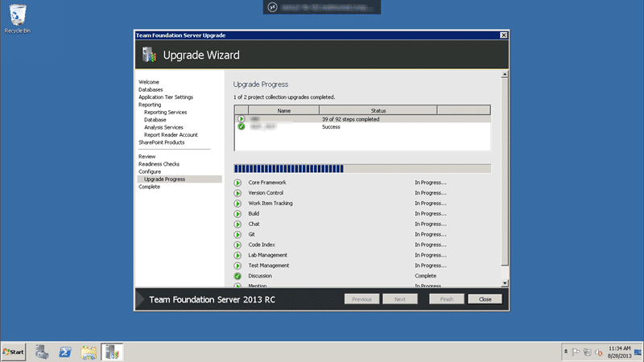Click the remote connection bar pin icon

pos(272,7)
